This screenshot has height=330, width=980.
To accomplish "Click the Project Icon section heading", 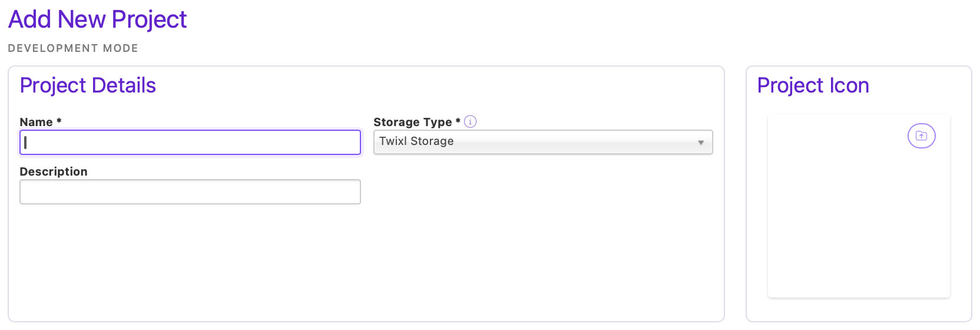I will [813, 85].
